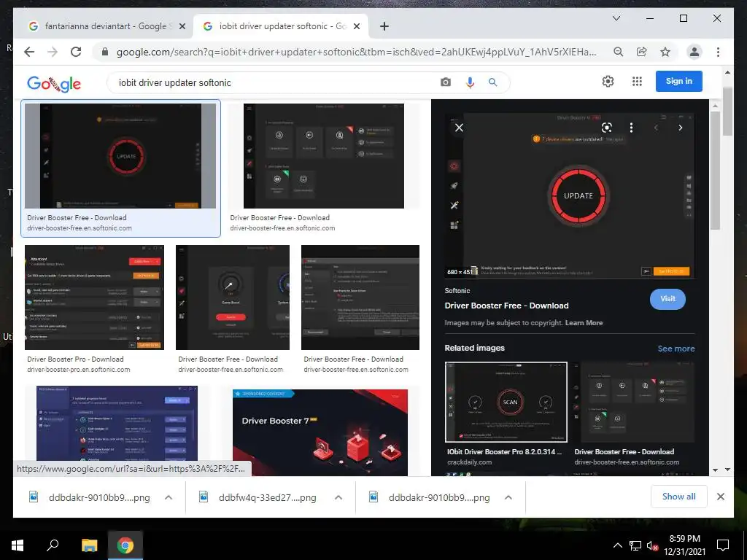This screenshot has height=560, width=747.
Task: Expand options for first ddbdakr-9010bb9 download
Action: [x=169, y=497]
